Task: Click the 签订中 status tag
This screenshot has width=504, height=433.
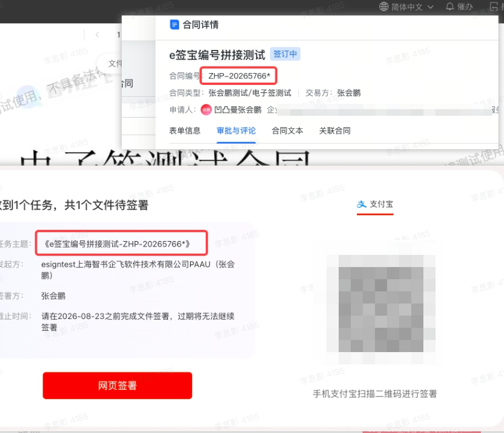Action: (x=285, y=54)
